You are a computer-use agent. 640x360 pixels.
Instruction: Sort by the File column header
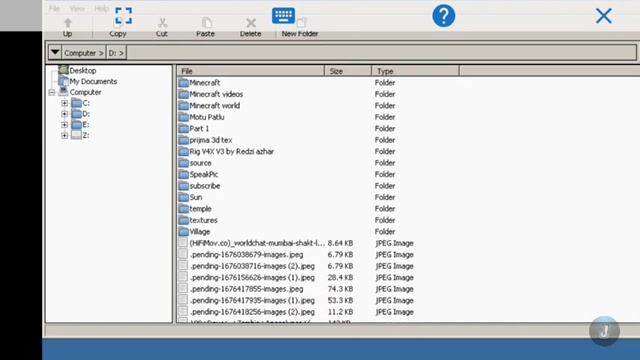point(251,71)
